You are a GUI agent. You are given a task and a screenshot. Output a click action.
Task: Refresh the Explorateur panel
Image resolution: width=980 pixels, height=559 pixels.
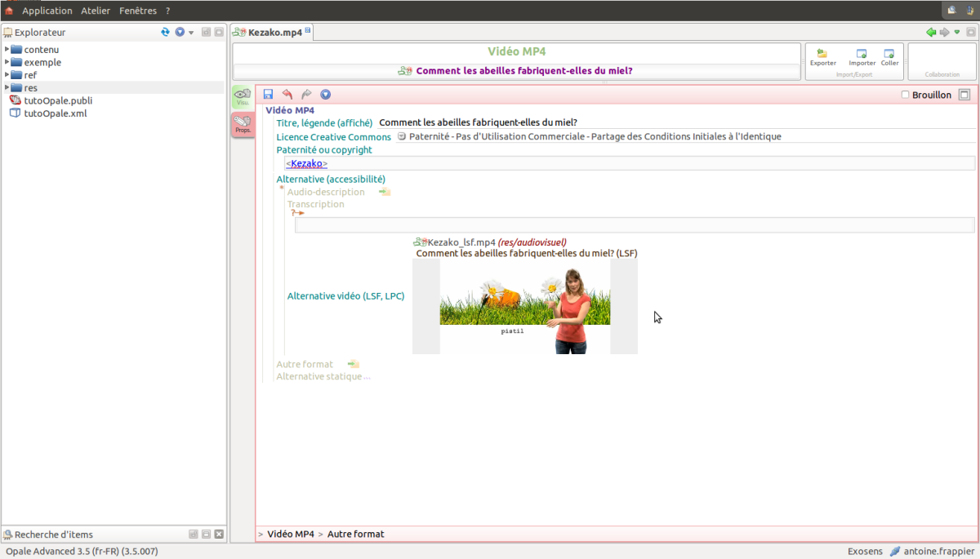166,33
